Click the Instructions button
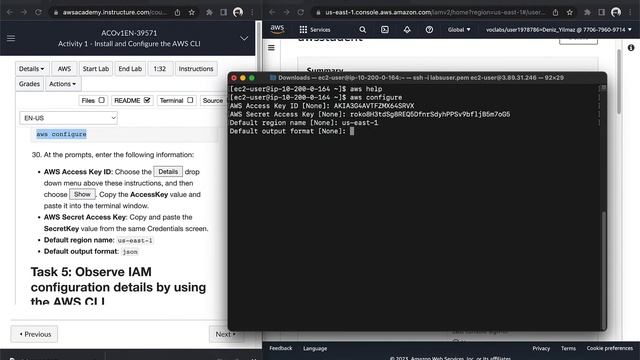The height and width of the screenshot is (360, 640). [x=196, y=69]
